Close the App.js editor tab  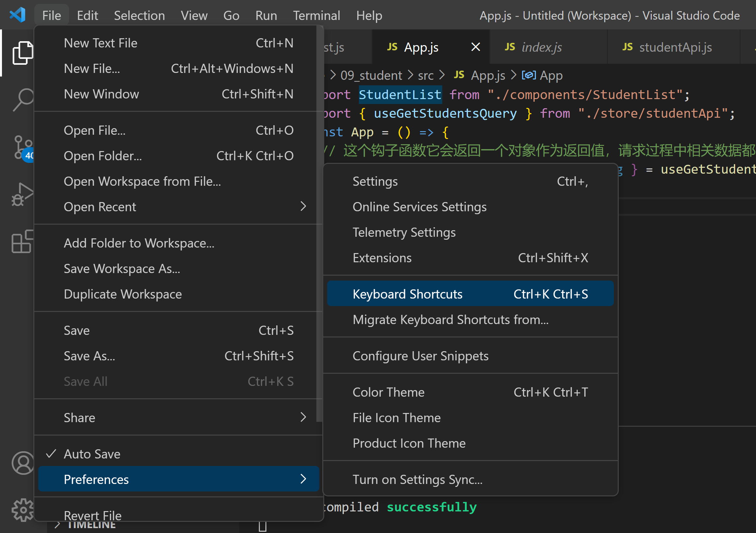point(475,47)
